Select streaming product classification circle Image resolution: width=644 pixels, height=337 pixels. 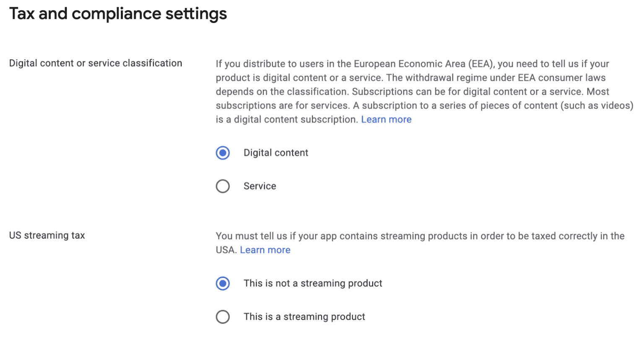coord(223,317)
